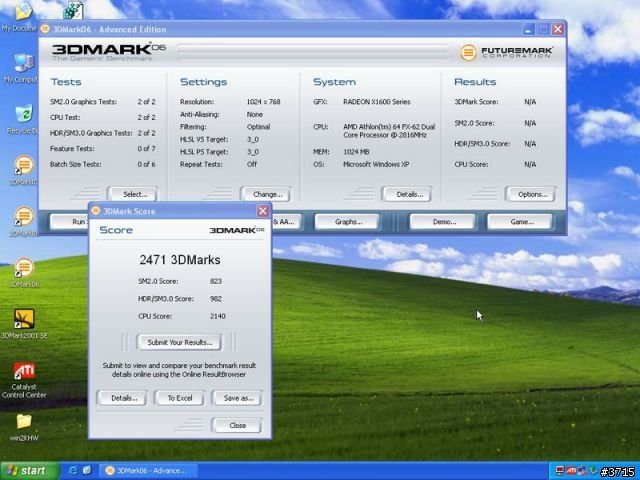This screenshot has width=640, height=480.
Task: Click the Run button in the main window
Action: tap(69, 222)
